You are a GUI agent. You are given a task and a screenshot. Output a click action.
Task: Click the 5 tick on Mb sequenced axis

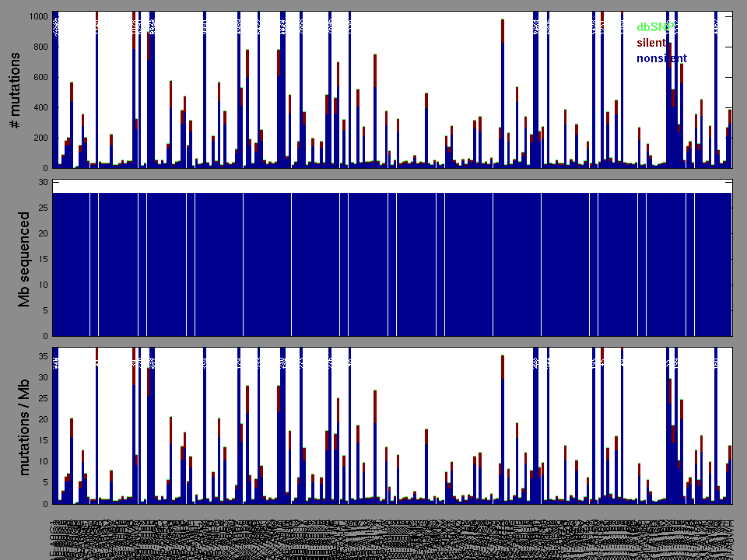point(45,311)
